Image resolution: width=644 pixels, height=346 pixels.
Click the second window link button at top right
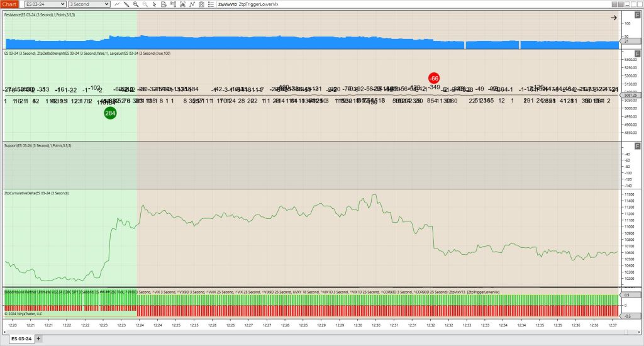(x=621, y=4)
